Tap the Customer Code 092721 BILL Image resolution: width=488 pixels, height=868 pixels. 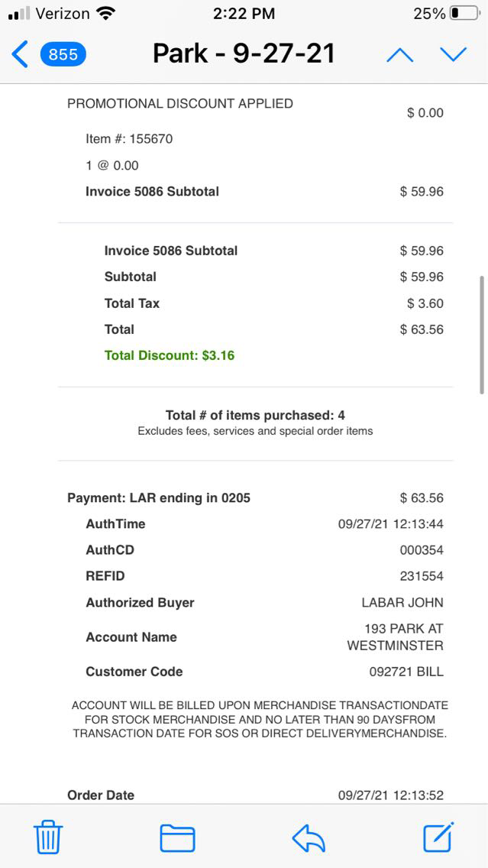coord(406,672)
